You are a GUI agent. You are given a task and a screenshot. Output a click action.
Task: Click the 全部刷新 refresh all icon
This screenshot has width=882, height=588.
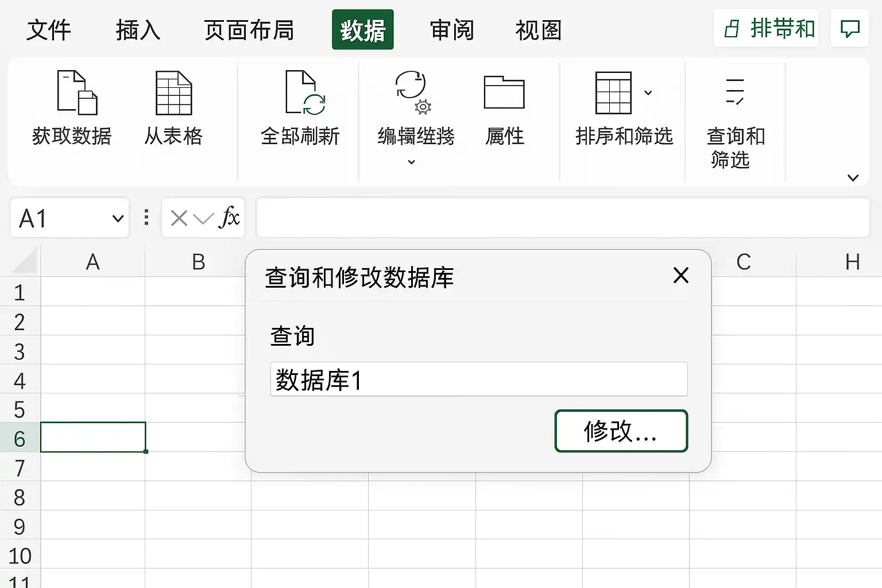tap(305, 92)
